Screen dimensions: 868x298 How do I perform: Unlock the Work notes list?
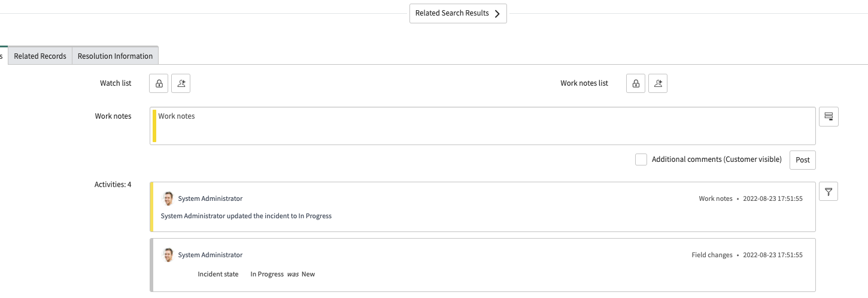tap(636, 84)
